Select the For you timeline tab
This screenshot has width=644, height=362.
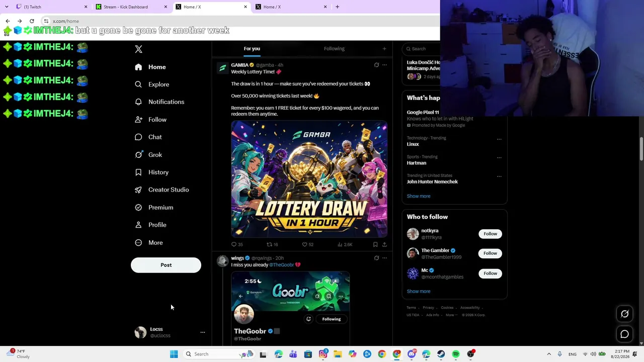pos(252,49)
